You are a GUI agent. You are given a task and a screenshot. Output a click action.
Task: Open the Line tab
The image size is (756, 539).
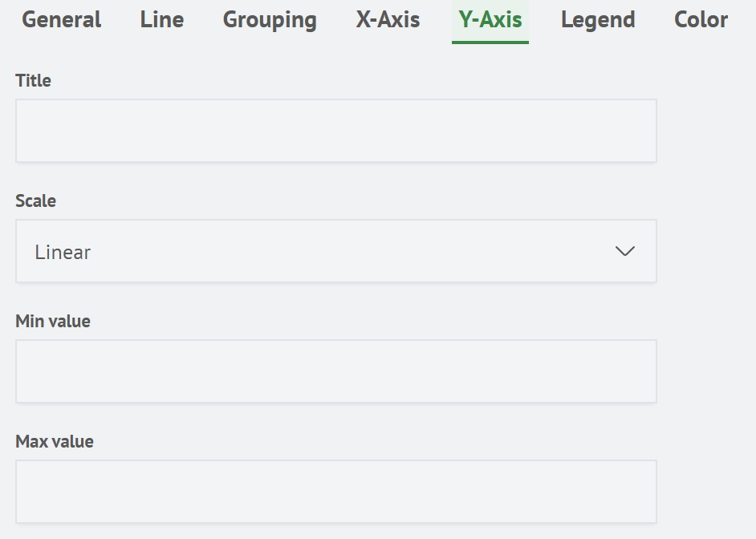(162, 20)
